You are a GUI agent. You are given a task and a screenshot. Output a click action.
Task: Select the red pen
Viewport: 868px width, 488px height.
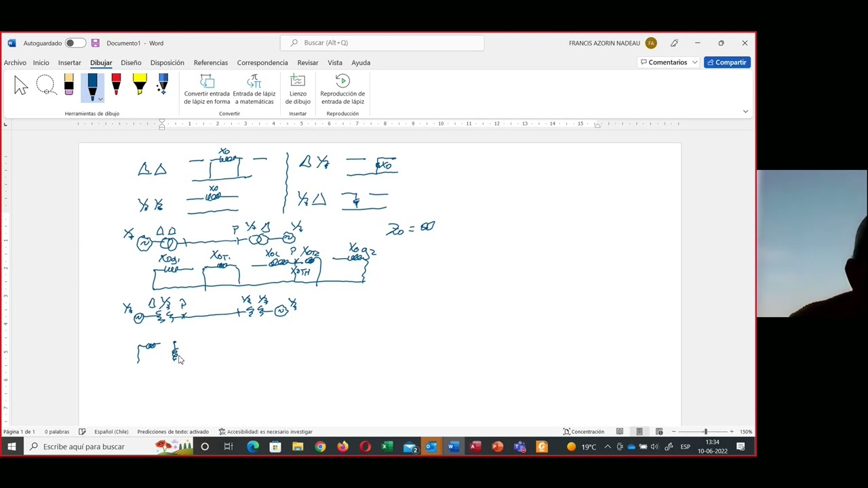pyautogui.click(x=116, y=85)
